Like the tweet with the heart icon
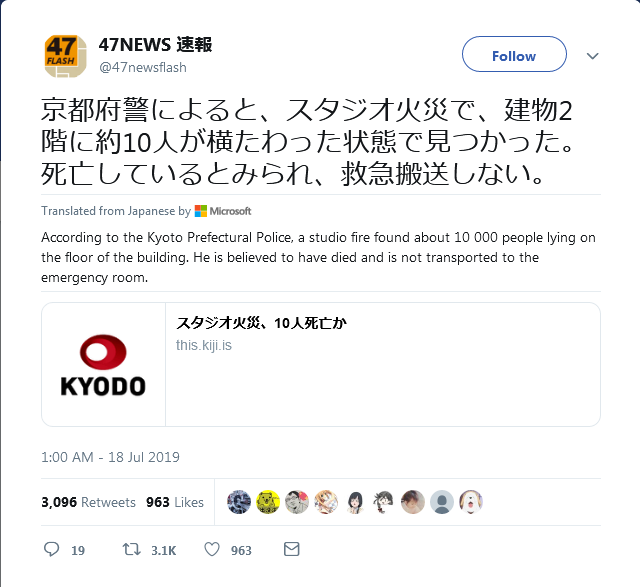The height and width of the screenshot is (587, 640). click(212, 549)
